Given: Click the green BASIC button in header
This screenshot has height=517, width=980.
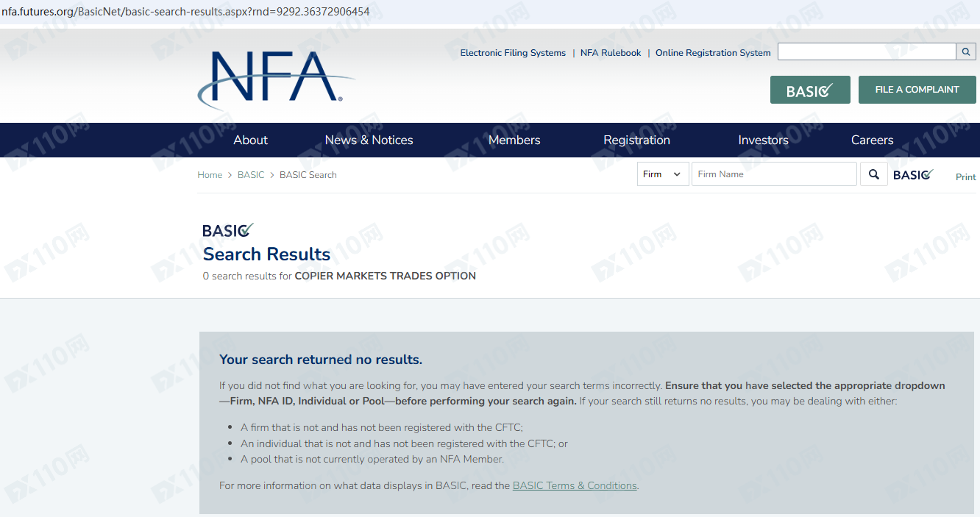Looking at the screenshot, I should [x=810, y=90].
